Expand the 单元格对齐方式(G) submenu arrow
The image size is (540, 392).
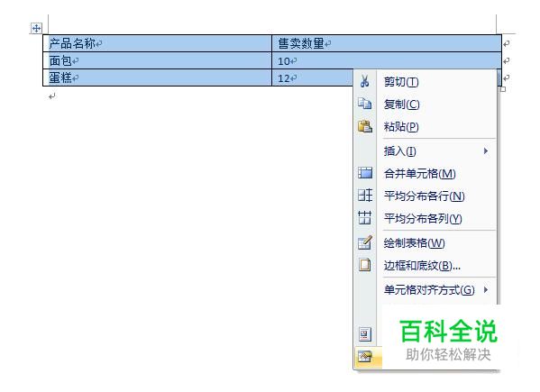pos(486,289)
